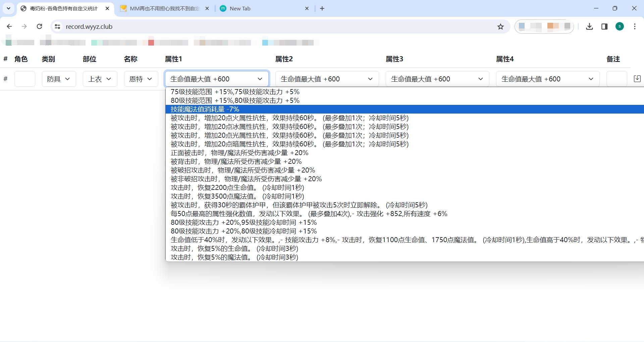Select 攻击时恢复5%的魔法值 option
The height and width of the screenshot is (342, 644).
[x=405, y=257]
